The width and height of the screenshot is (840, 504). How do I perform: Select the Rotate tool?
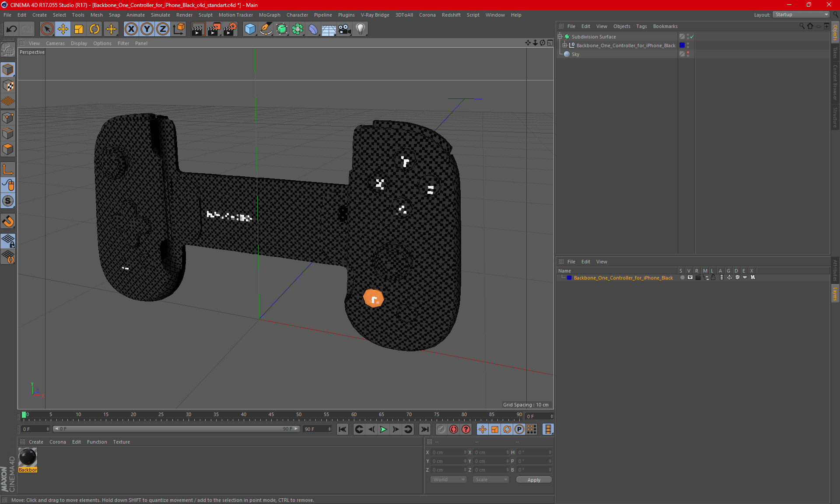(x=94, y=29)
